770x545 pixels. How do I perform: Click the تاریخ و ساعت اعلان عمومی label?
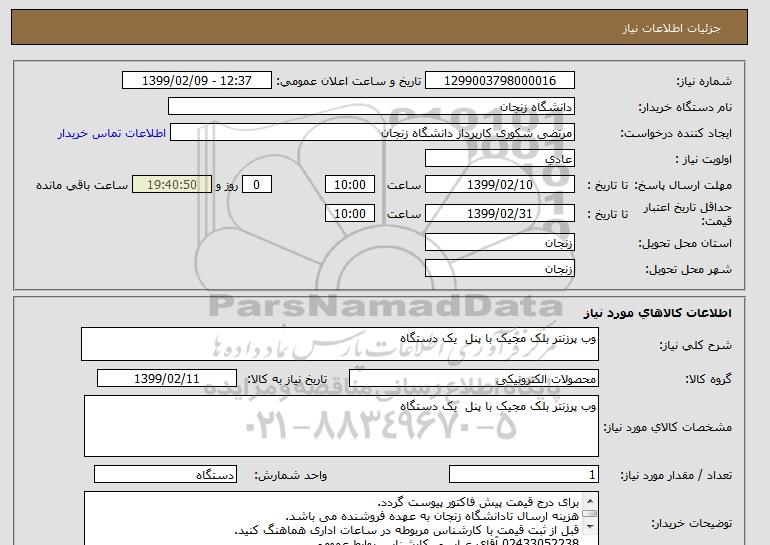coord(349,81)
